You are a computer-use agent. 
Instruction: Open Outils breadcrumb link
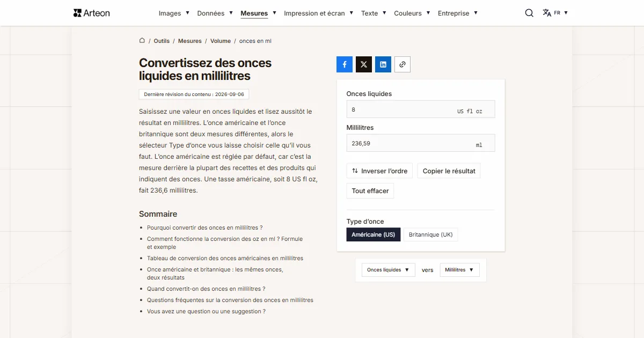coord(162,41)
